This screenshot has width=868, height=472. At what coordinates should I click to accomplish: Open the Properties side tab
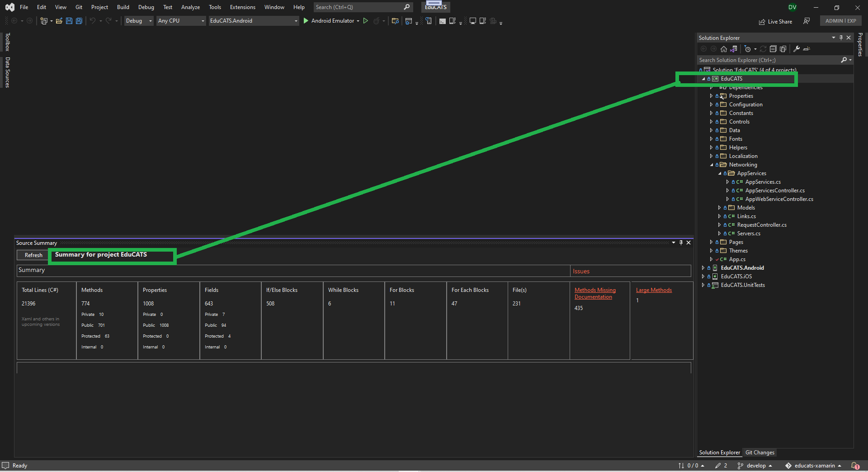tap(860, 44)
